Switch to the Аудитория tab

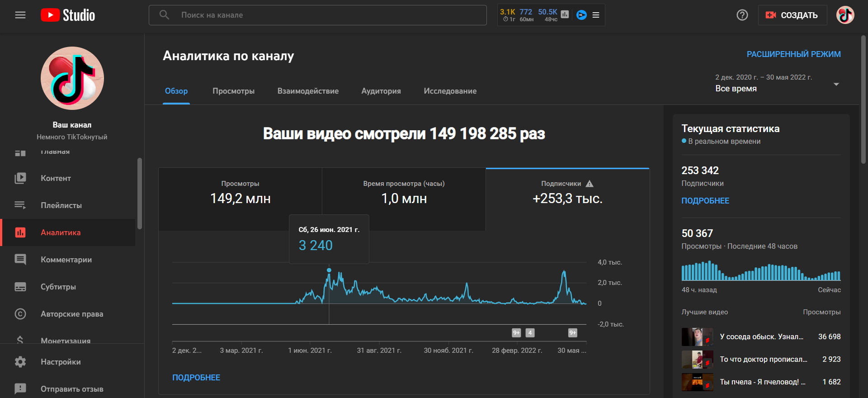click(x=381, y=91)
